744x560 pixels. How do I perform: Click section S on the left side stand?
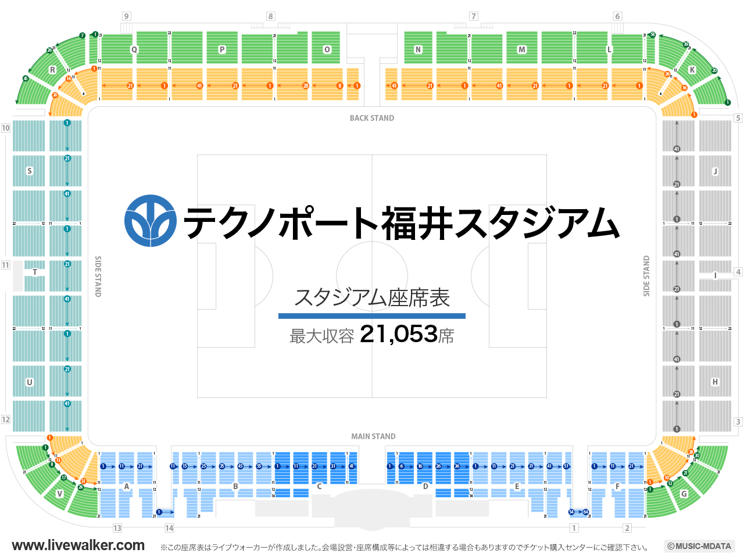coord(29,171)
